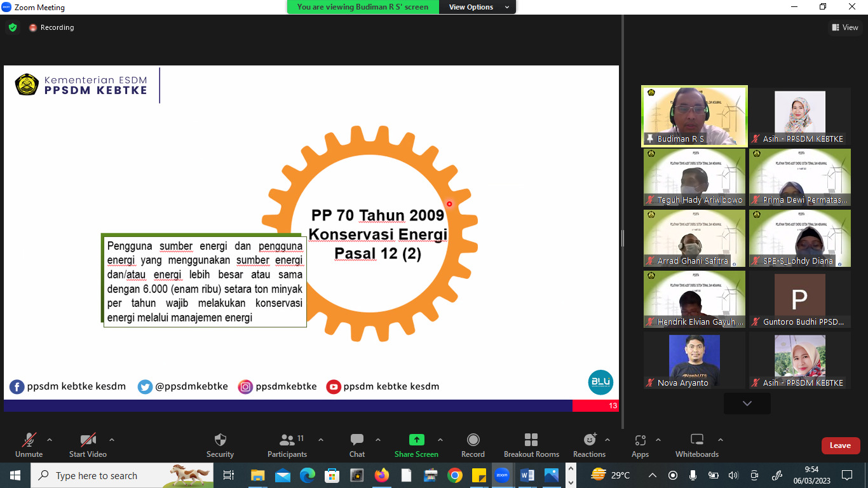Change the layout using View button
Screen dimensions: 868x488
point(845,27)
